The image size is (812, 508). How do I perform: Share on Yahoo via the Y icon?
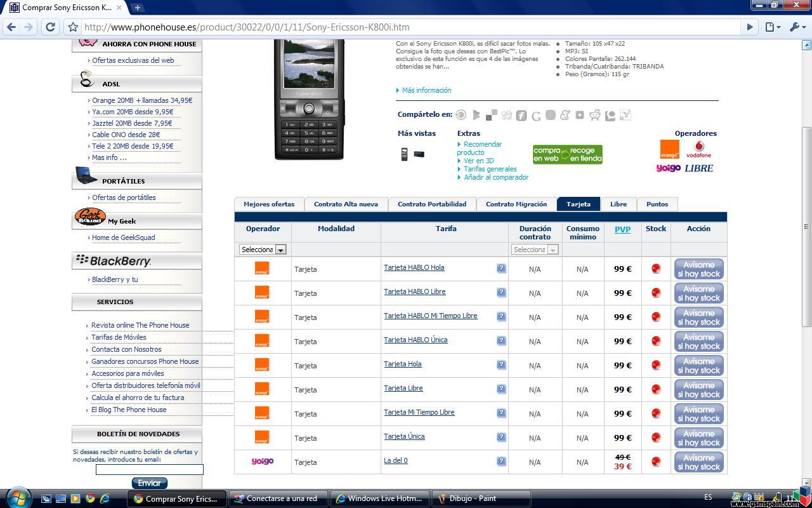[625, 115]
